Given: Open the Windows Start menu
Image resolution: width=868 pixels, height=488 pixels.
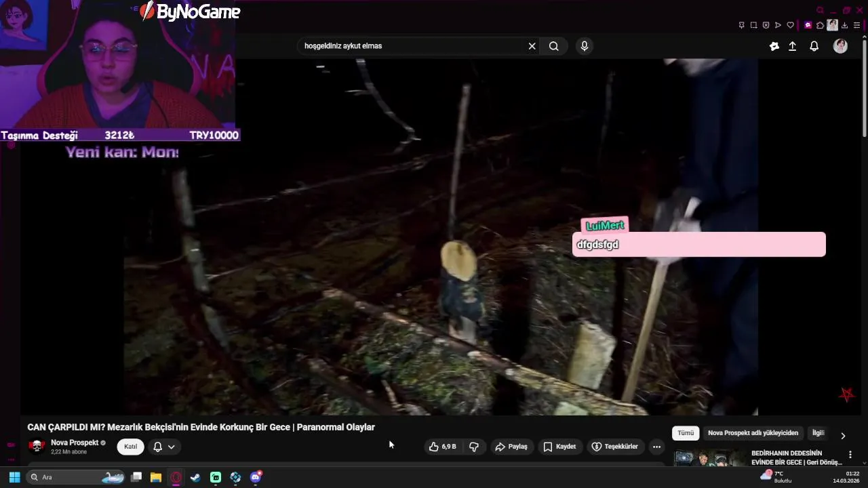Looking at the screenshot, I should tap(14, 477).
